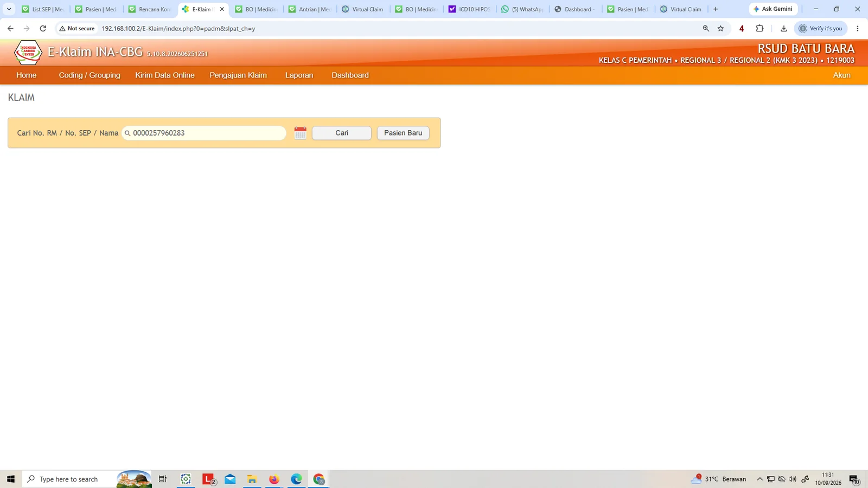The image size is (868, 488).
Task: Click the No. RM / SEP search field
Action: point(204,133)
